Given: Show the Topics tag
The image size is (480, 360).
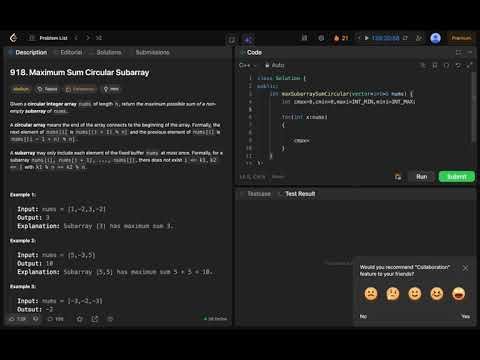Looking at the screenshot, I should pyautogui.click(x=48, y=89).
